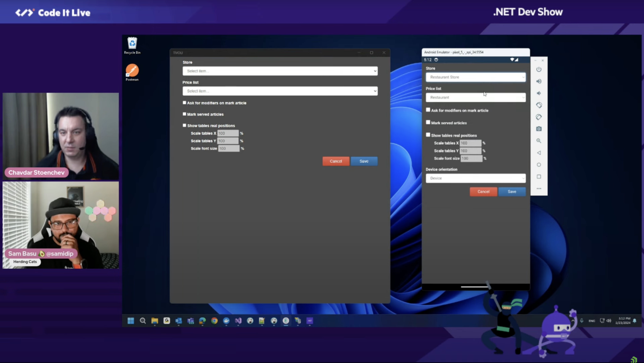
Task: Open Restaurant Store dropdown in emulator
Action: tap(476, 77)
